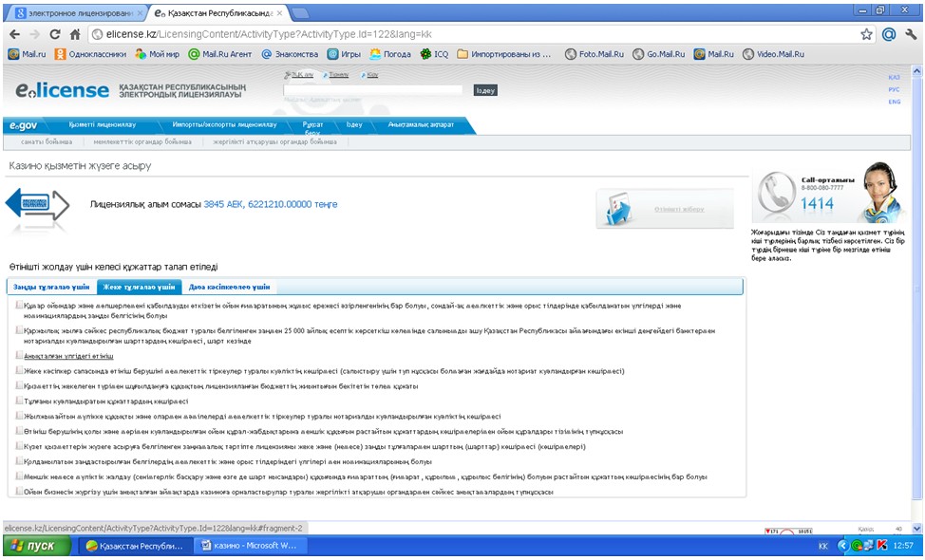Select the Жеке тұлғалар үшін tab
The image size is (925, 560).
click(x=140, y=287)
